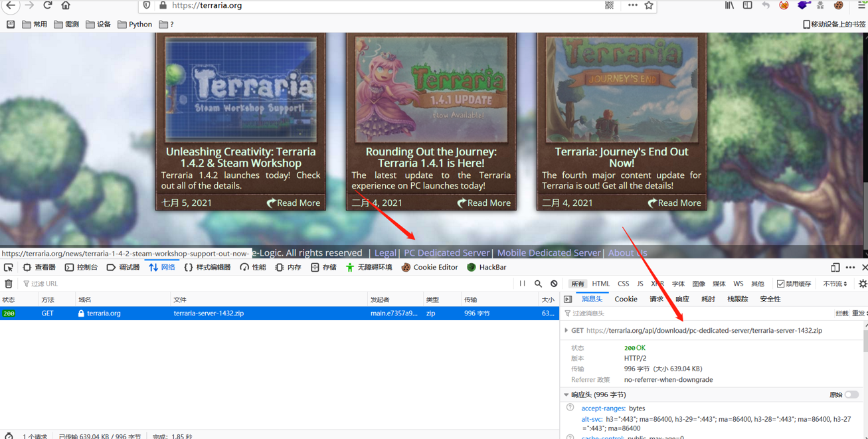
Task: Open the 设备 bookmarks folder
Action: tap(98, 25)
